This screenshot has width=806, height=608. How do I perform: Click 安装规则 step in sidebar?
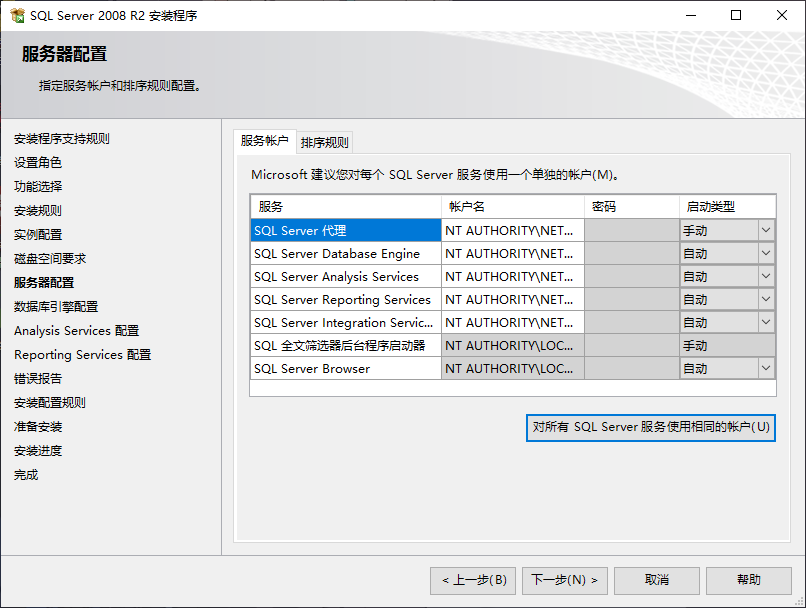click(38, 211)
